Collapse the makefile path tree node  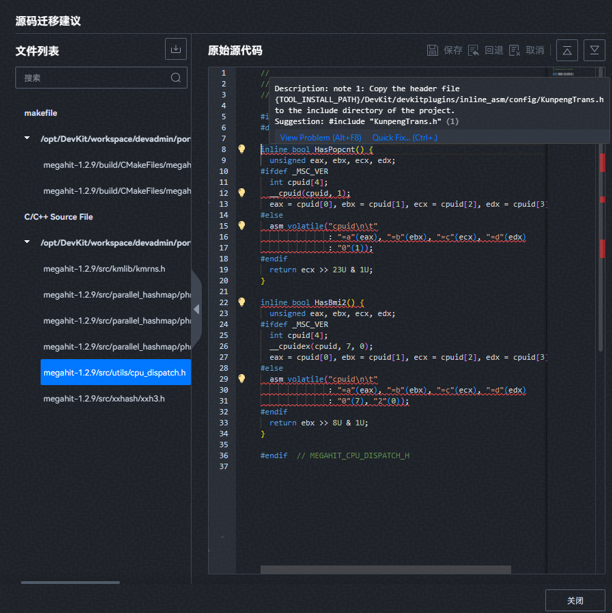pyautogui.click(x=28, y=139)
